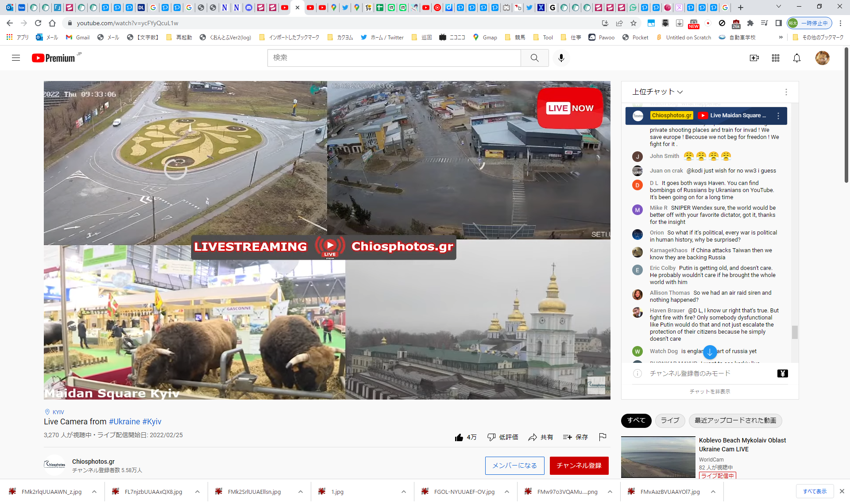Select the 最近アップロードされた動画 chip
The height and width of the screenshot is (504, 850).
point(735,420)
